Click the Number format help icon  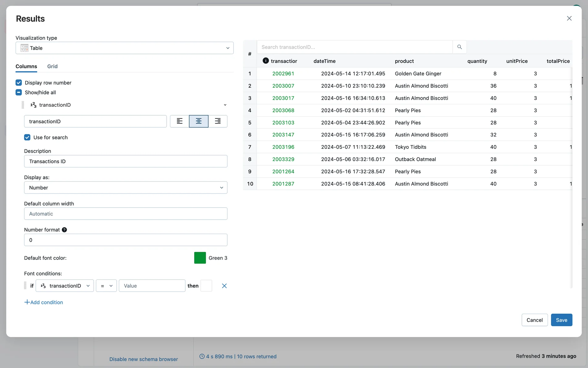(64, 230)
